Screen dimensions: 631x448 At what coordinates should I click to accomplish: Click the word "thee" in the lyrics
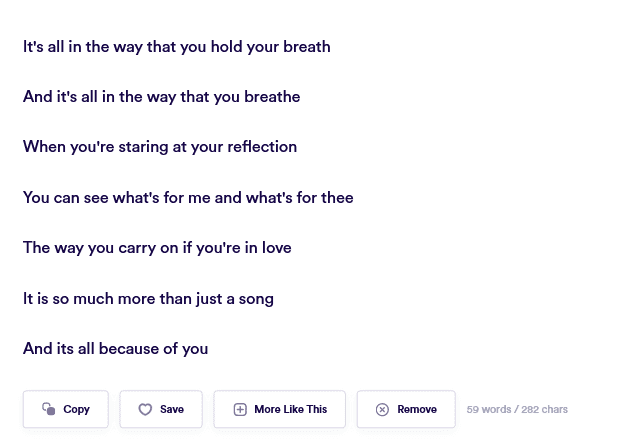[337, 197]
